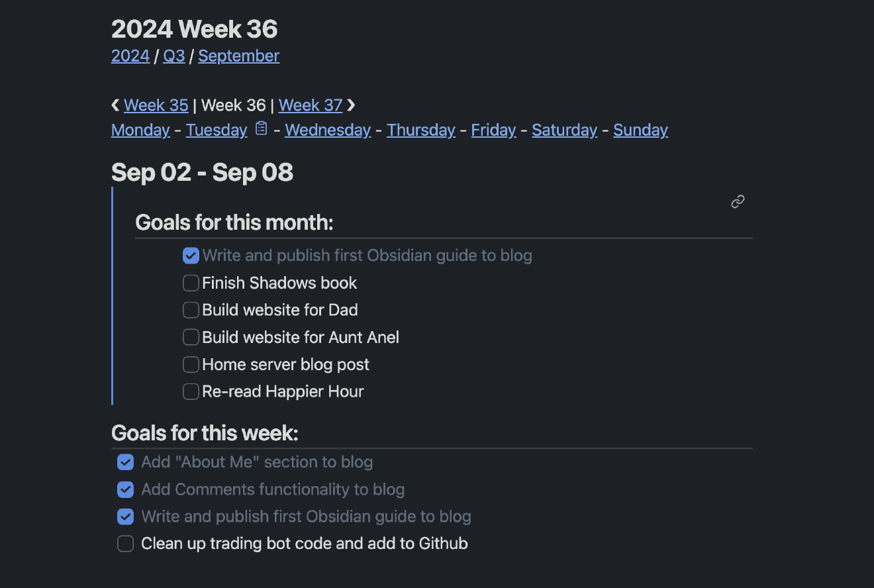This screenshot has width=874, height=588.
Task: Click the right chevron after Week 37
Action: coord(350,105)
